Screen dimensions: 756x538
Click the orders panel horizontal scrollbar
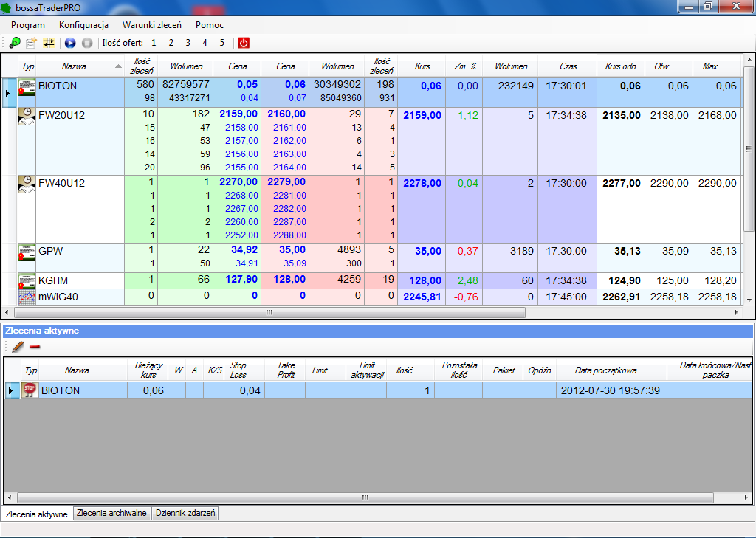point(365,497)
